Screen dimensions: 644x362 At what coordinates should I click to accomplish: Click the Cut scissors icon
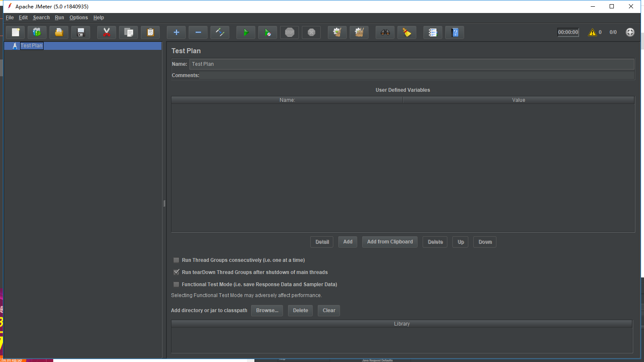(106, 32)
